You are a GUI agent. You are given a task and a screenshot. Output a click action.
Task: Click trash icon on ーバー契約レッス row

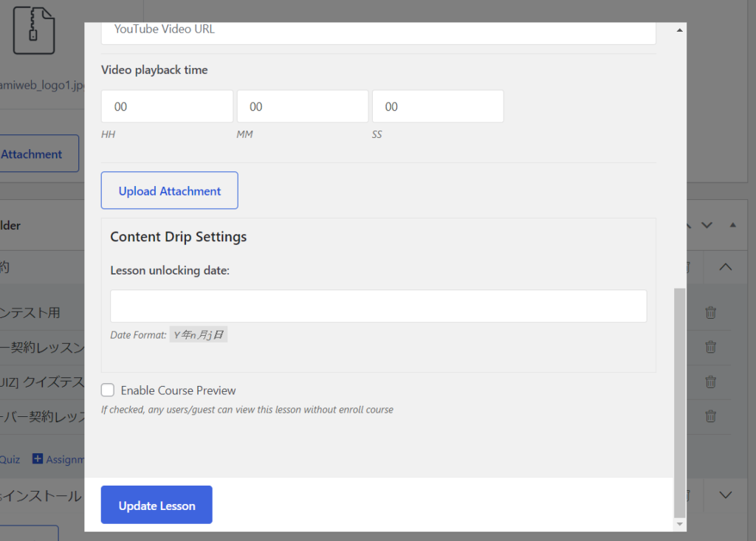coord(710,416)
